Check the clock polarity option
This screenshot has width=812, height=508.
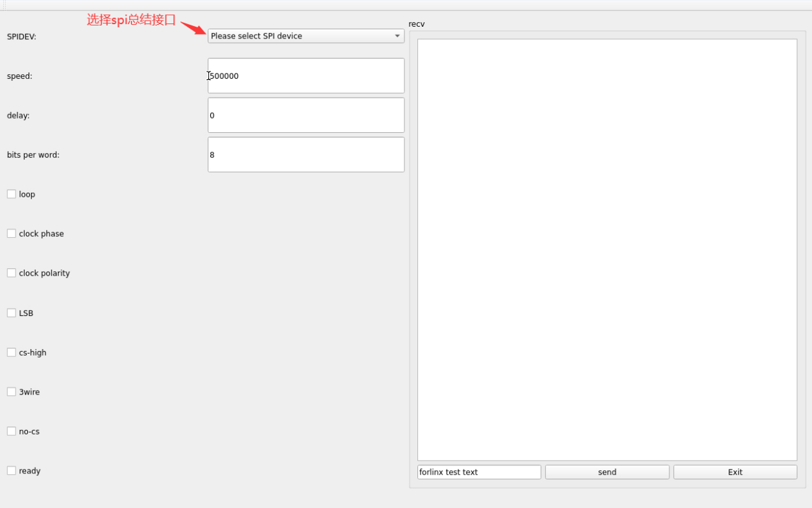12,273
